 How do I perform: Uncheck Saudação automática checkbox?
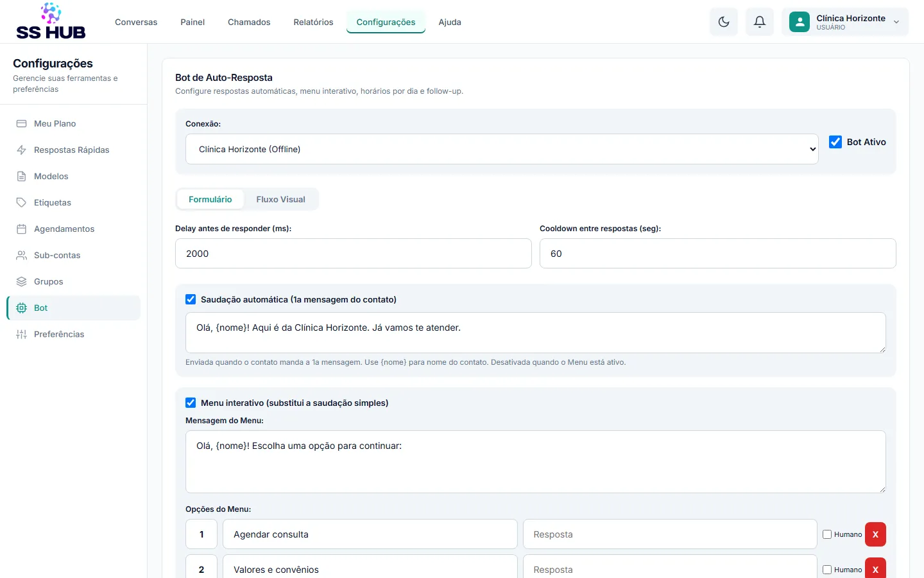[x=191, y=299]
